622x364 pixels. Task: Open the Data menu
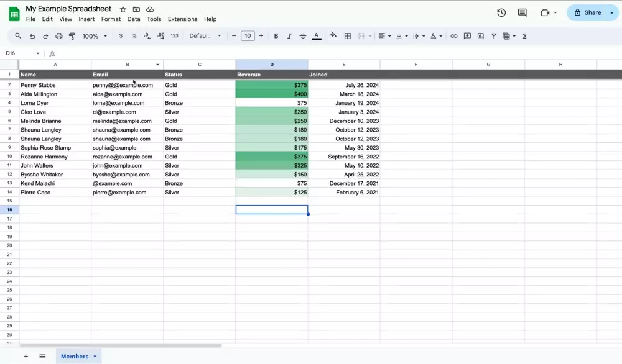134,19
